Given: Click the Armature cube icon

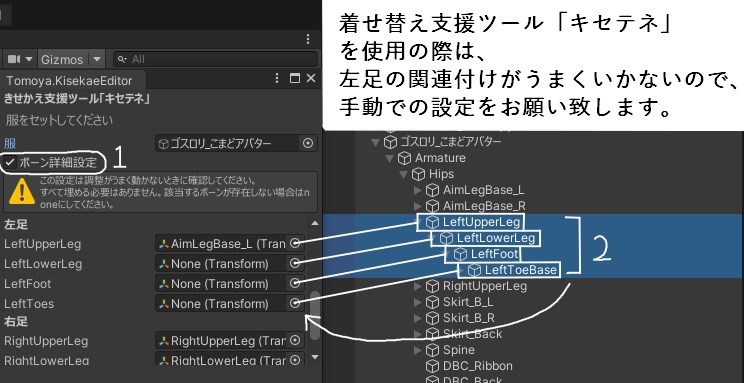Looking at the screenshot, I should [404, 158].
